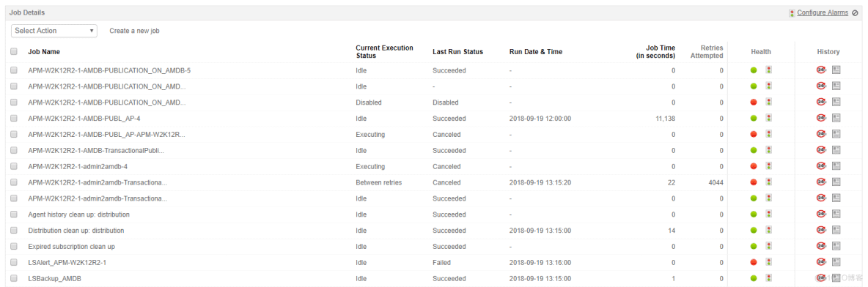
Task: Expand the Select Action dropdown
Action: [54, 31]
